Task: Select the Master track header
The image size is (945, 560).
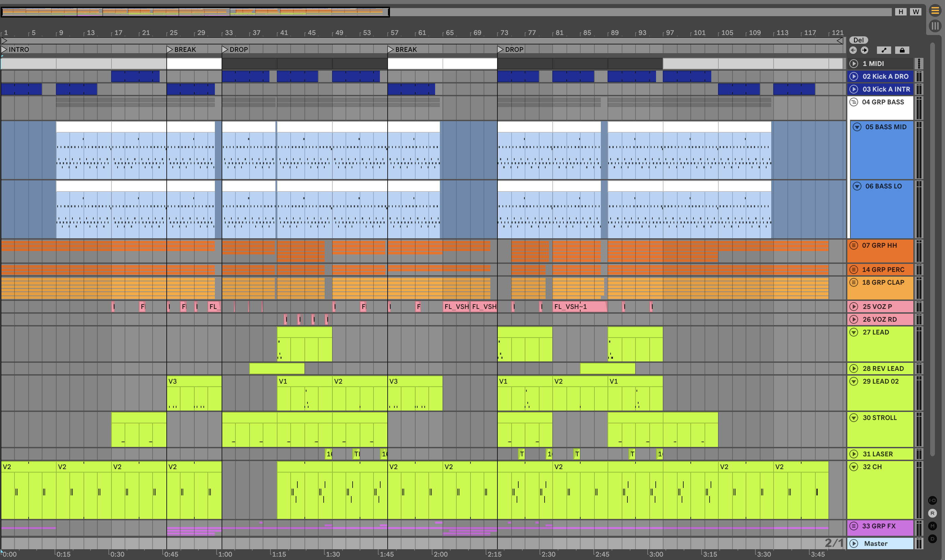Action: 876,544
